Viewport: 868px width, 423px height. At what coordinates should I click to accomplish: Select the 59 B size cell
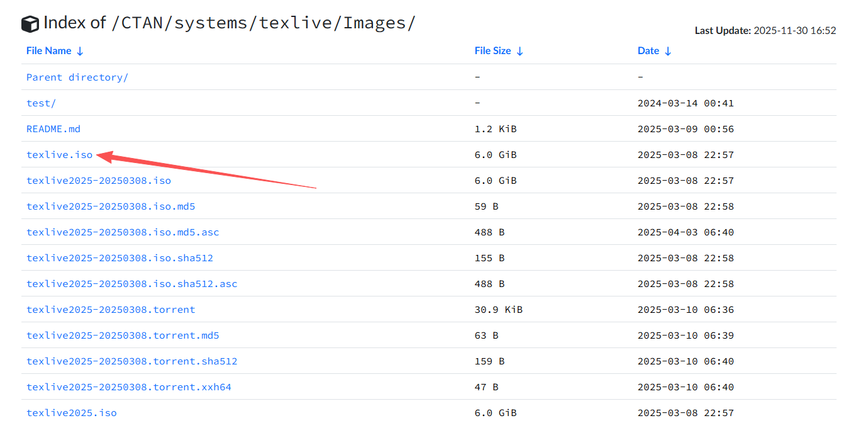tap(486, 206)
